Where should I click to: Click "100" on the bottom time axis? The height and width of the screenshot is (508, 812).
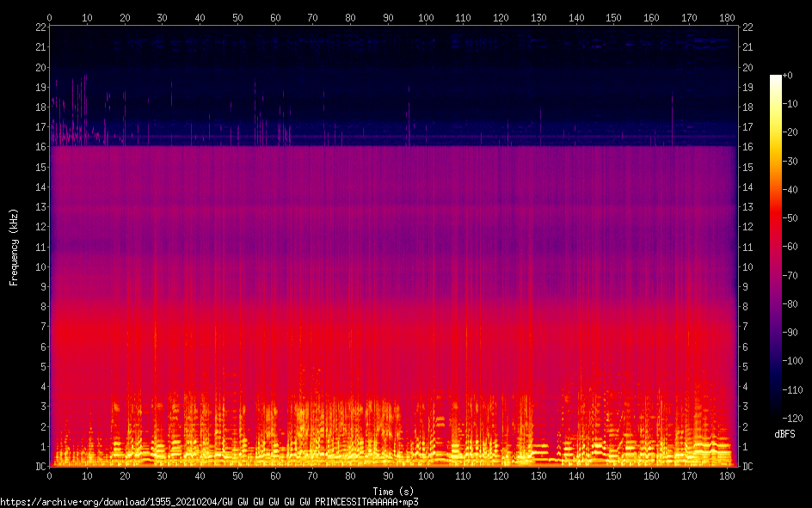426,476
